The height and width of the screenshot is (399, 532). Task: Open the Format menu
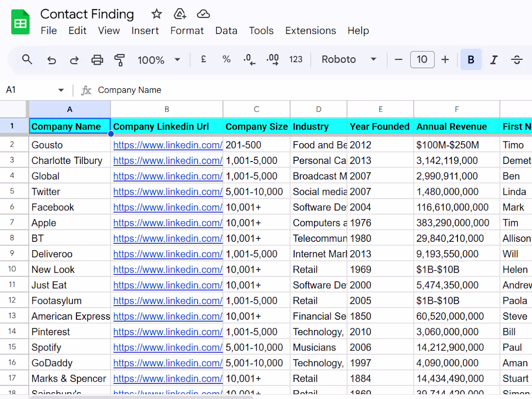coord(187,30)
